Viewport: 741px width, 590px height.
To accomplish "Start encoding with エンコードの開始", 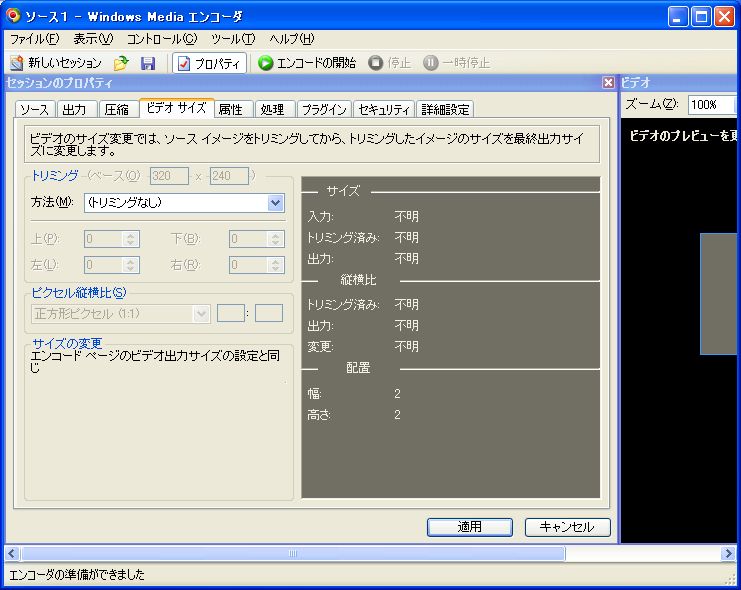I will [x=307, y=63].
